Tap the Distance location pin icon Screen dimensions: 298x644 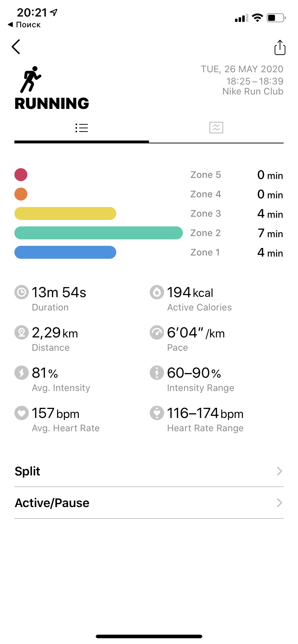22,332
